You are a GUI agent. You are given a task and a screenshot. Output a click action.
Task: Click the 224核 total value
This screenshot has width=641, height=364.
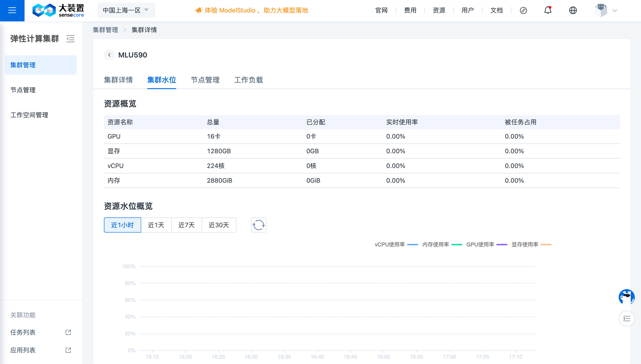tap(216, 166)
